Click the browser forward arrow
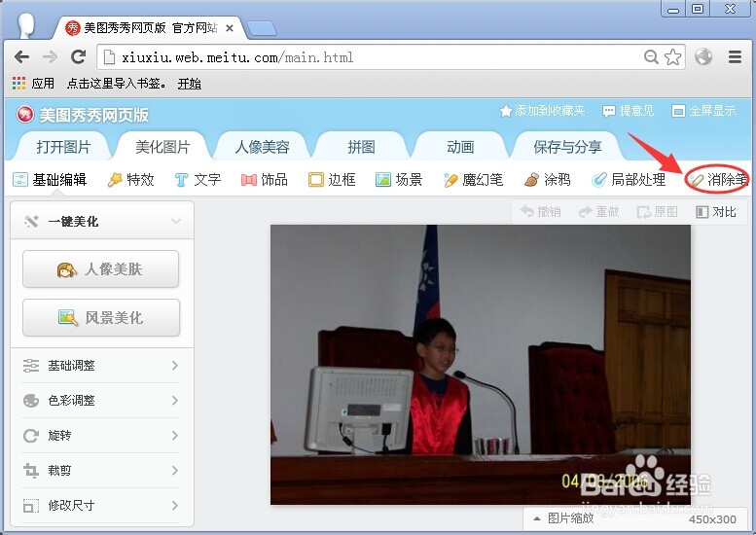This screenshot has height=535, width=756. 50,57
